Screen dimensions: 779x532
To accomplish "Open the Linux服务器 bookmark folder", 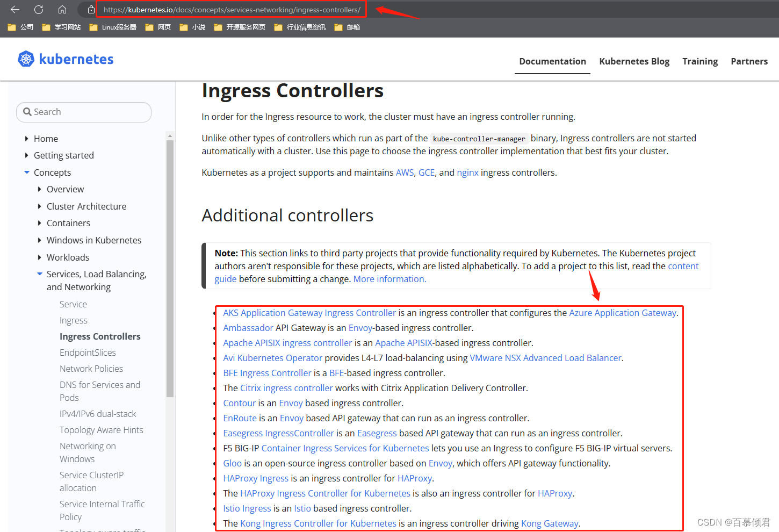I will click(113, 27).
